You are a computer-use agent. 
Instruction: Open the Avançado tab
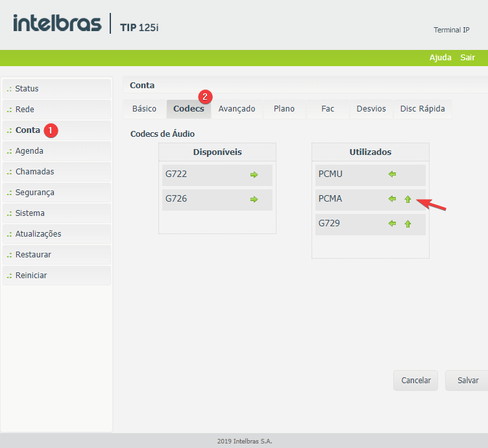click(237, 109)
